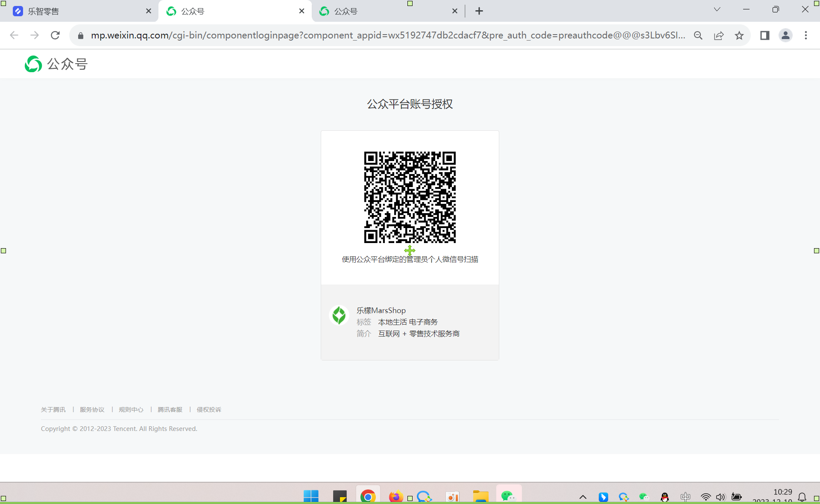Image resolution: width=820 pixels, height=504 pixels.
Task: Click the 乐檬MarsShop avatar icon
Action: [339, 316]
